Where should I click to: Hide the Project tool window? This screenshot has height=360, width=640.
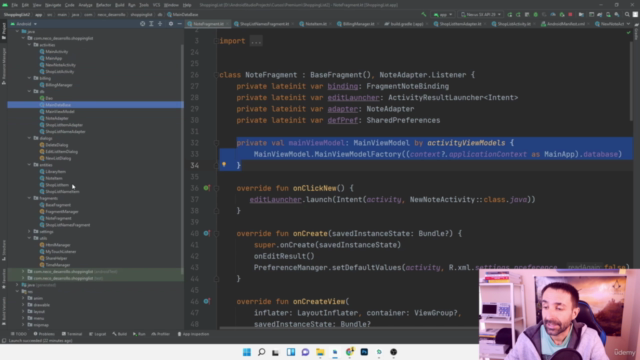180,24
